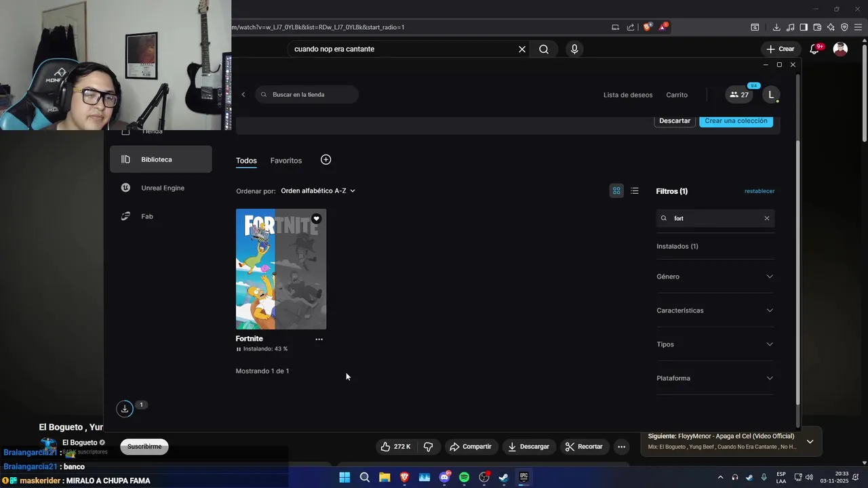The width and height of the screenshot is (868, 488).
Task: Open Windows Start menu
Action: 344,477
